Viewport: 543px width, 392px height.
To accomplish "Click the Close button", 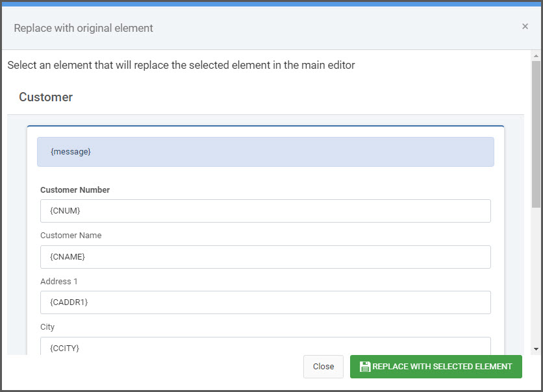I will pos(323,367).
